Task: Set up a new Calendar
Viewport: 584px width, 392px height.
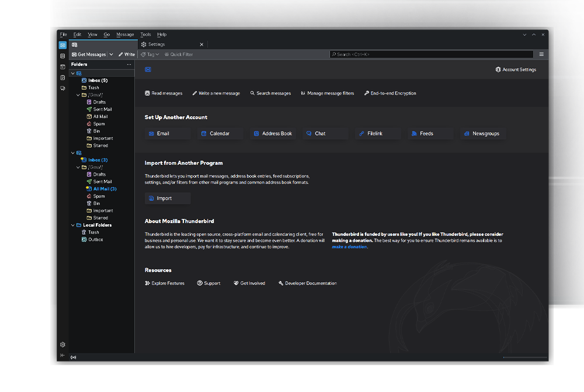Action: (220, 133)
